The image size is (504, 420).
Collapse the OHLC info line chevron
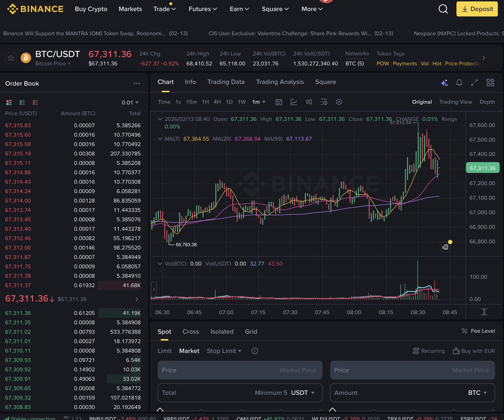(x=160, y=119)
